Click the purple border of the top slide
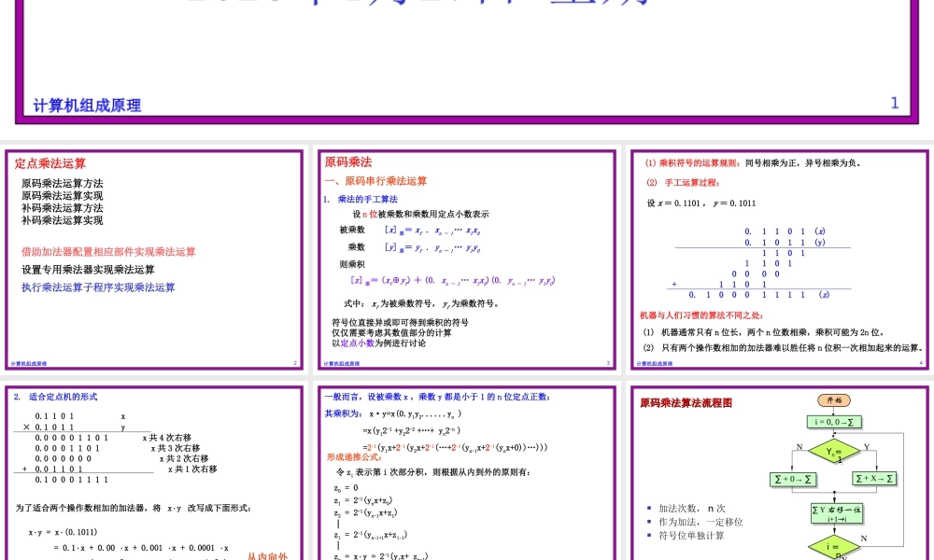934x560 pixels. 467,119
